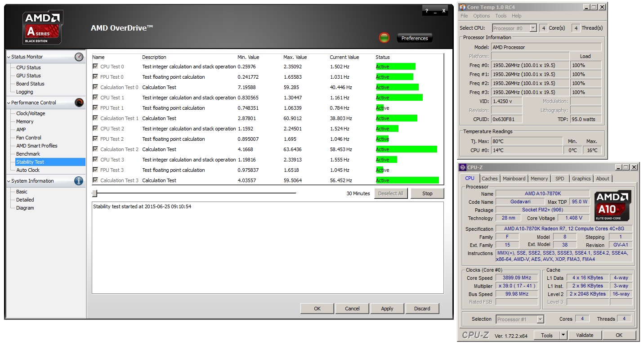Click the Preferences button
Viewport: 644px width, 345px height.
415,38
